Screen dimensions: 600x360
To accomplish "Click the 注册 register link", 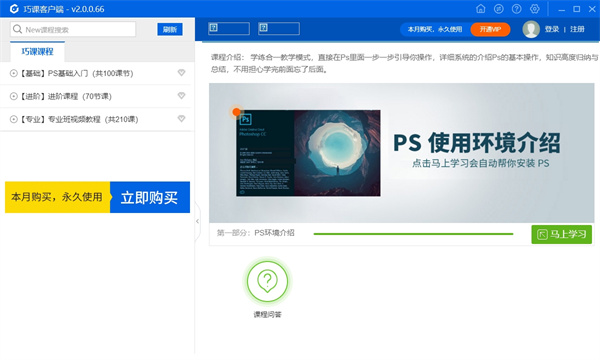I will (577, 29).
